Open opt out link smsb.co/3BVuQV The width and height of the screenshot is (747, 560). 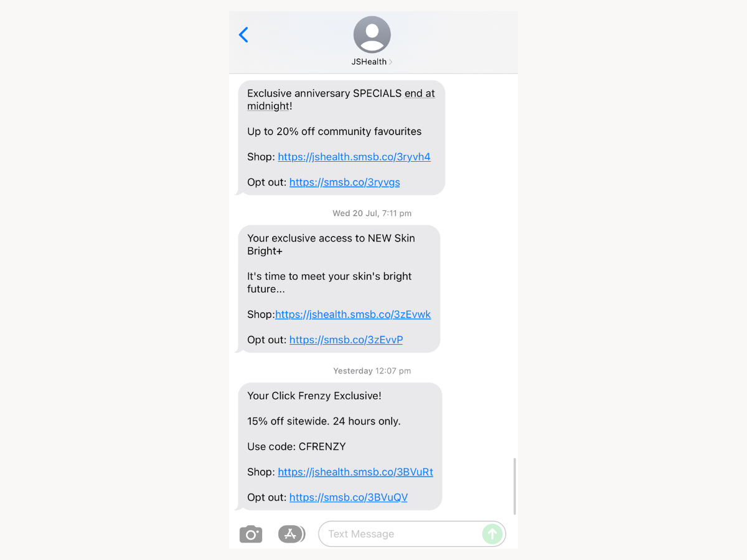tap(349, 497)
